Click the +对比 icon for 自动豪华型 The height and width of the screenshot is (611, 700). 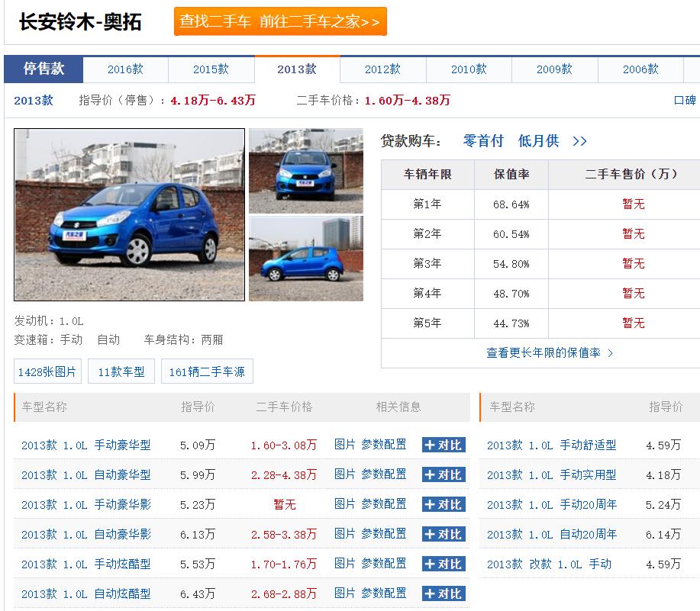click(443, 474)
